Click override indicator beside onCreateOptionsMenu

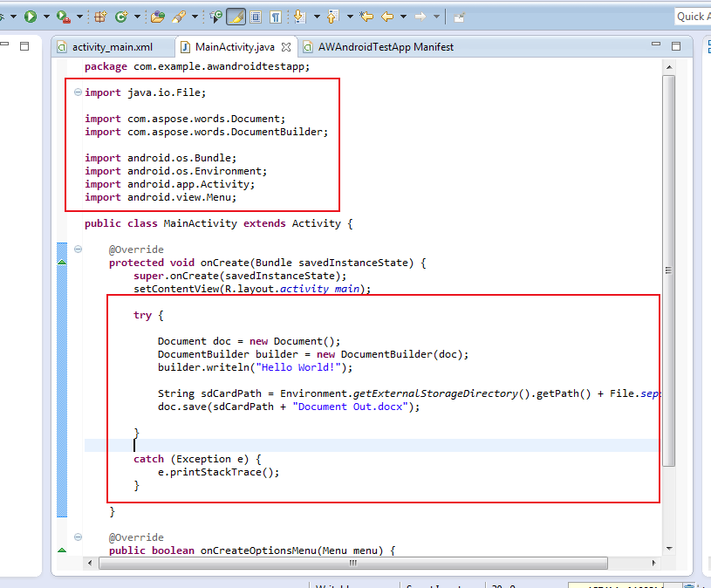coord(62,550)
